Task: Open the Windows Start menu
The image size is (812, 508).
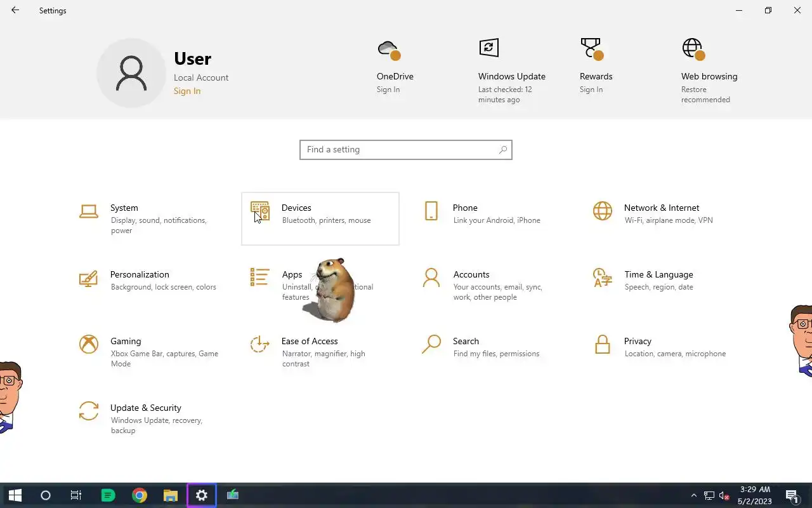Action: click(x=15, y=495)
